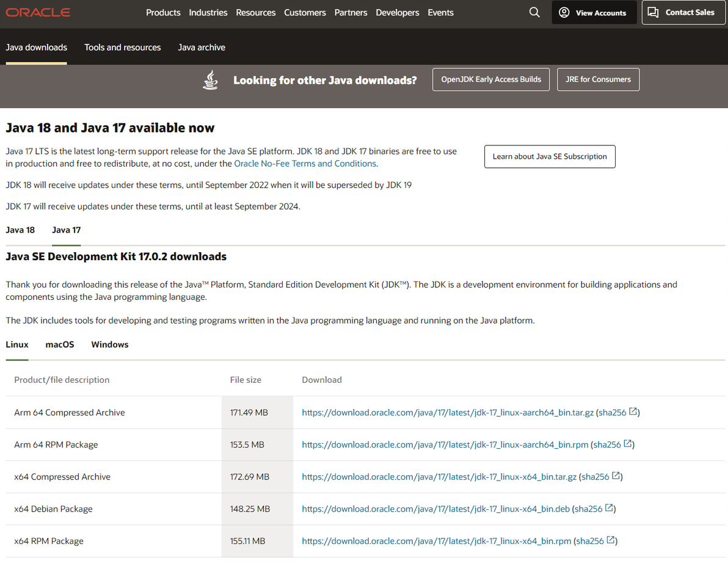
Task: Select the Windows tab
Action: coord(110,344)
